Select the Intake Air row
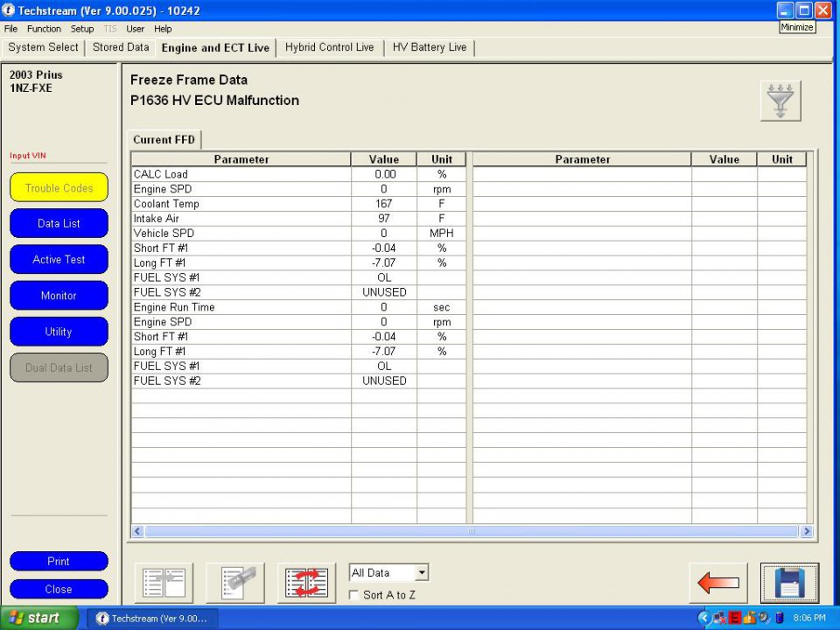 298,219
